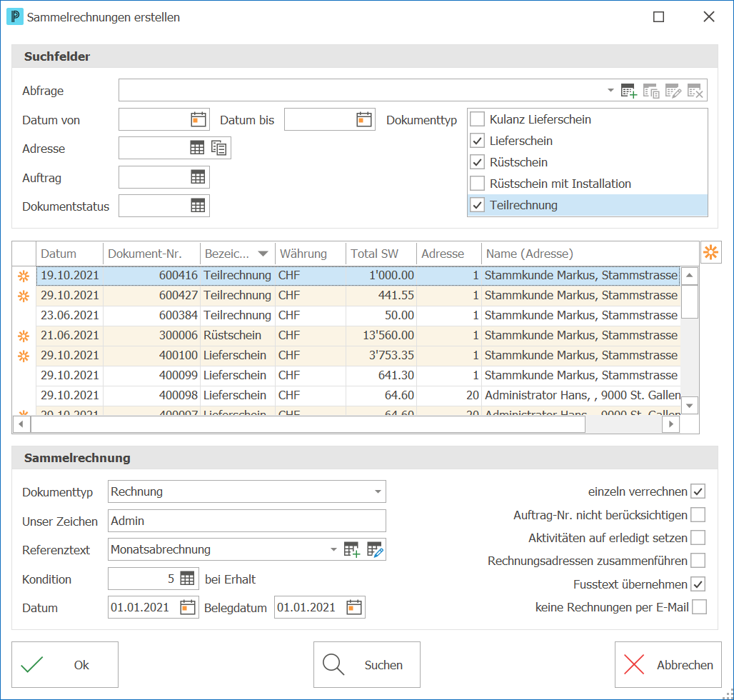
Task: Click the copy query icon beside Abfrage
Action: click(650, 91)
